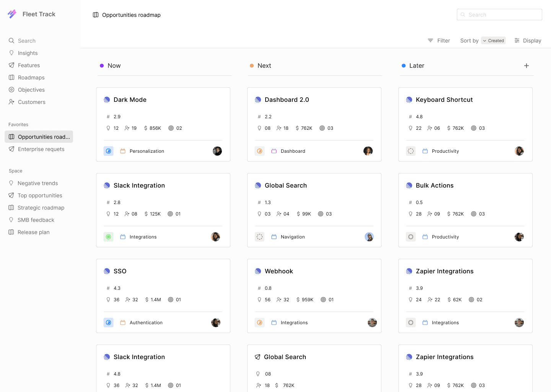The image size is (551, 392).
Task: Open the first Slack Integration card title
Action: tap(139, 185)
